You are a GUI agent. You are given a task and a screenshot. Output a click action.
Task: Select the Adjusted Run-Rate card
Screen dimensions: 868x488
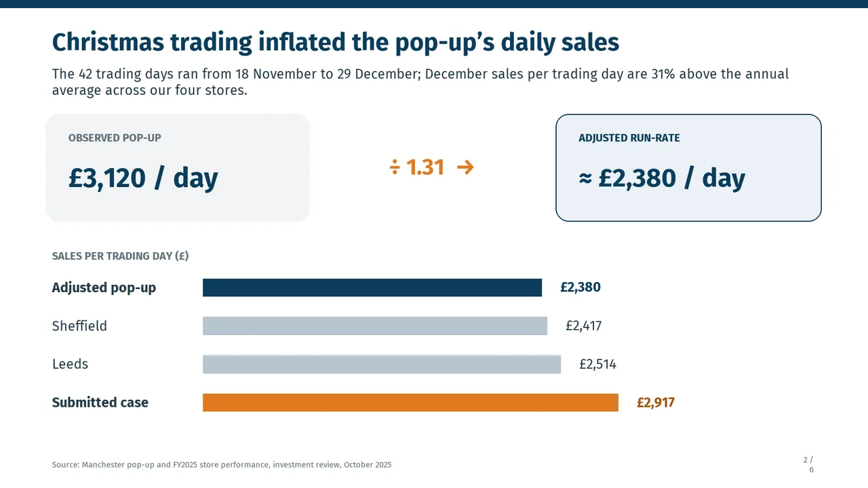pos(688,167)
